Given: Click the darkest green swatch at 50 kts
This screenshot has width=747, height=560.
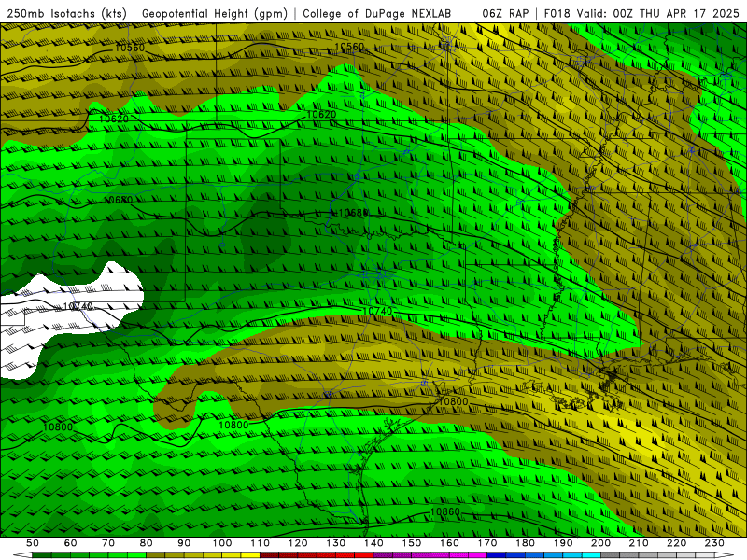Looking at the screenshot, I should coord(41,555).
